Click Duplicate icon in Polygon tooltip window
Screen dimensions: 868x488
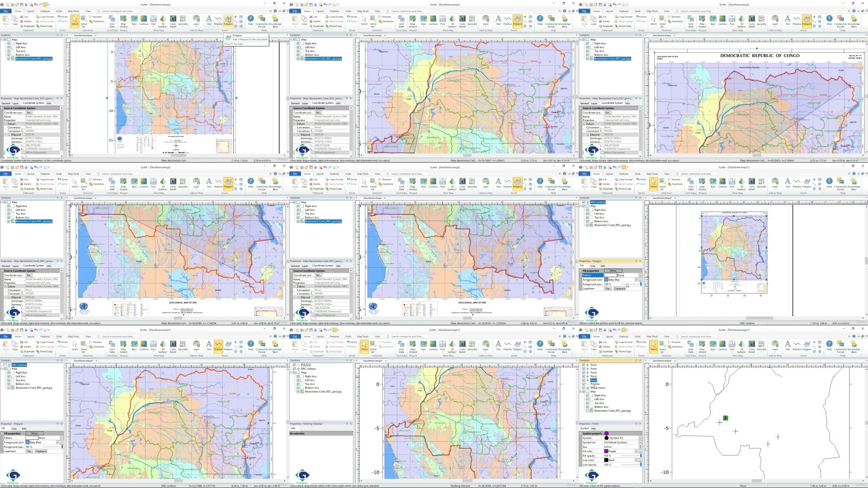click(x=27, y=26)
